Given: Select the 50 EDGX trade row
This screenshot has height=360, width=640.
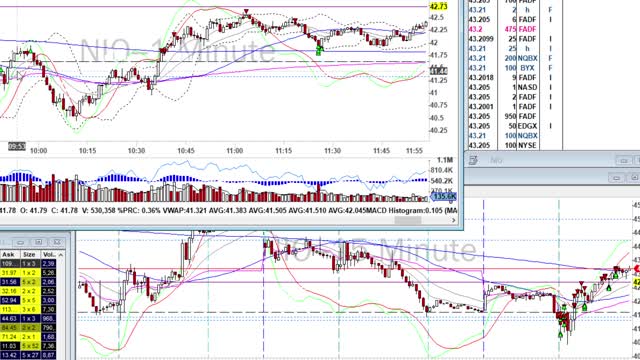Looking at the screenshot, I should coord(515,126).
